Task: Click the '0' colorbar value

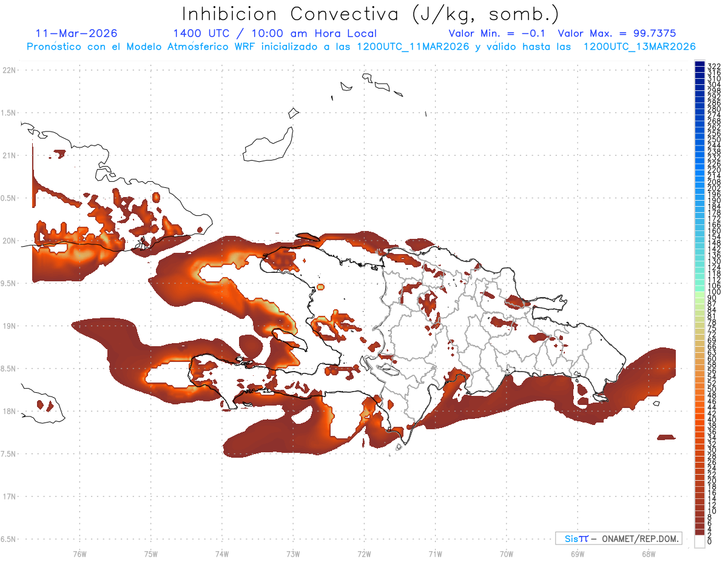Action: pos(710,542)
